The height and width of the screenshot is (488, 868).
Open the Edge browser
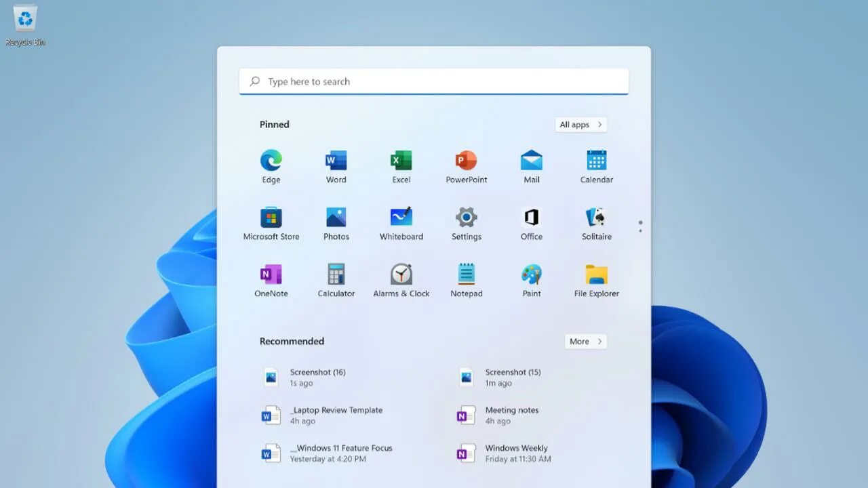(x=271, y=167)
